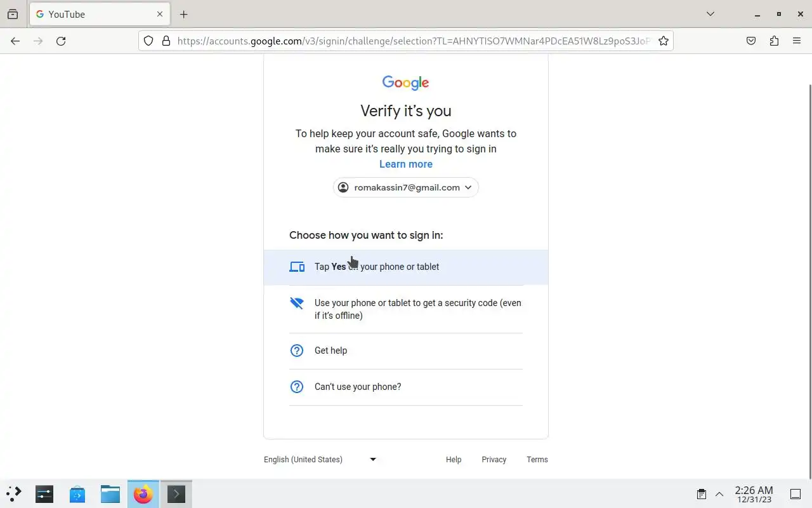The width and height of the screenshot is (812, 508).
Task: Close the YouTube tab
Action: (x=160, y=14)
